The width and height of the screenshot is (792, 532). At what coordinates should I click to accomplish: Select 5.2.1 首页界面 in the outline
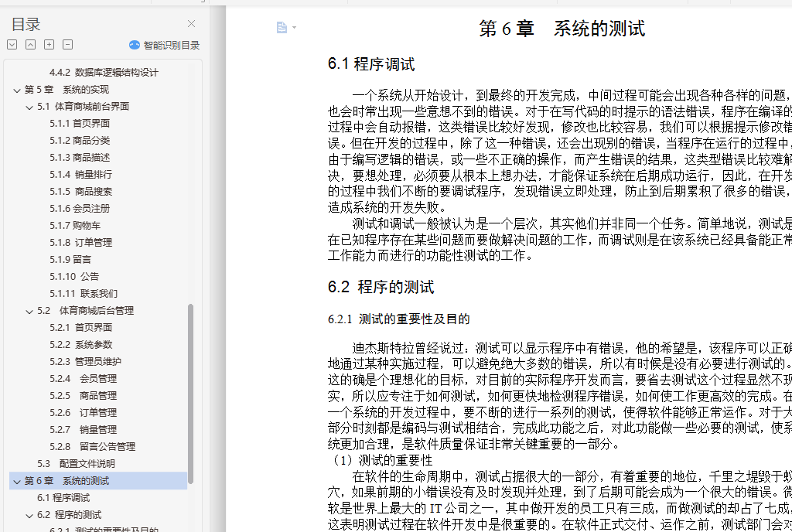tap(80, 327)
